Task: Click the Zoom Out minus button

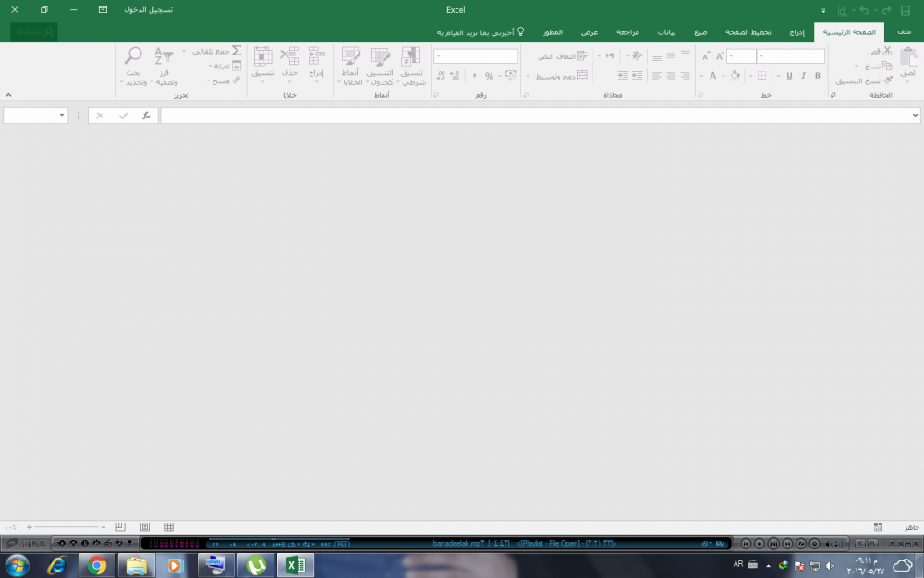Action: (x=103, y=527)
